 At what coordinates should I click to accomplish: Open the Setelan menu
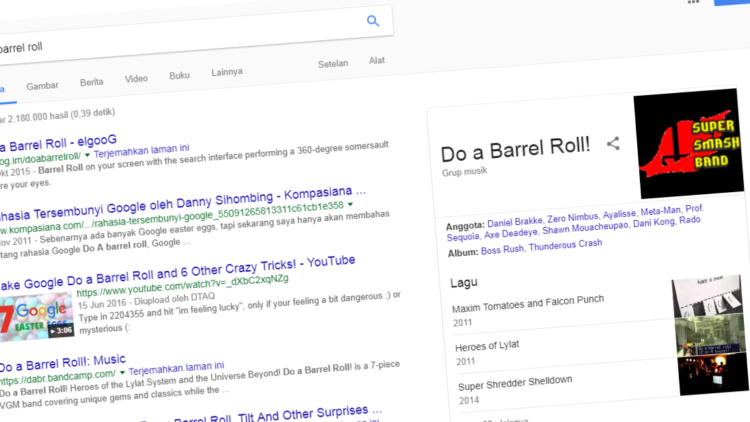click(333, 64)
